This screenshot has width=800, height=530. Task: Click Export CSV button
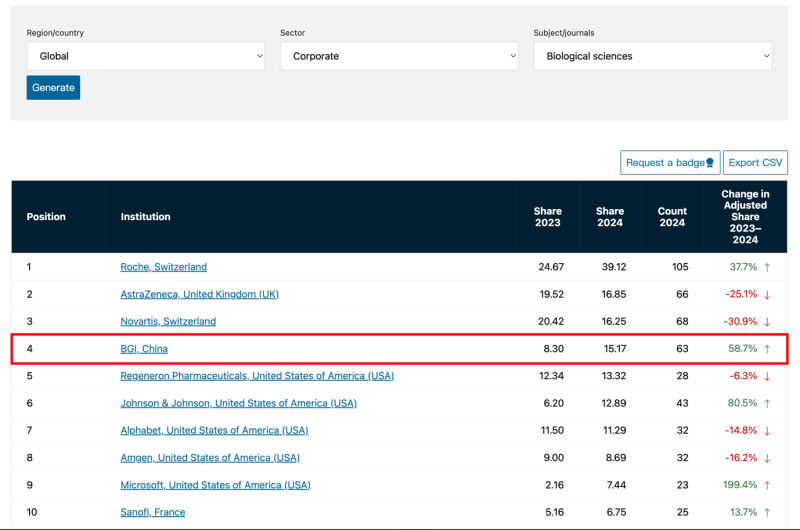755,163
